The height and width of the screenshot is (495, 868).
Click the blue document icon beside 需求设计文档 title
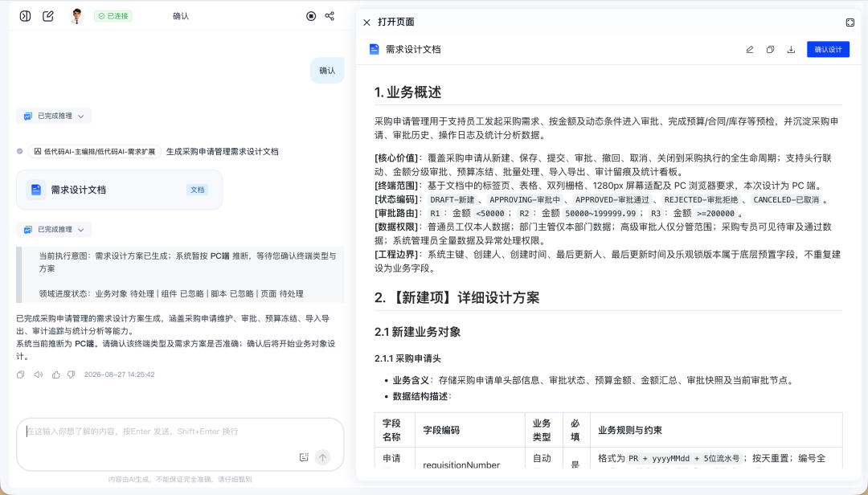[375, 49]
